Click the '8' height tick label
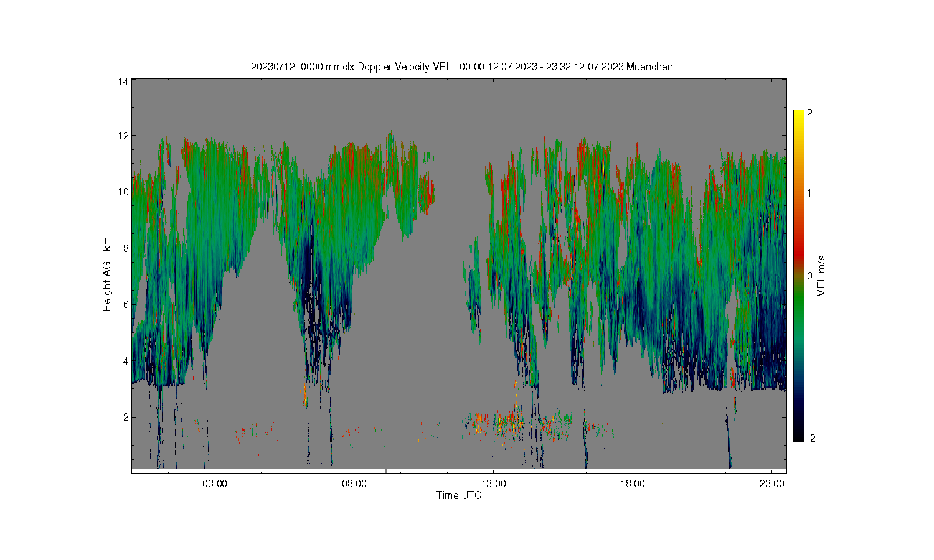 click(x=126, y=248)
